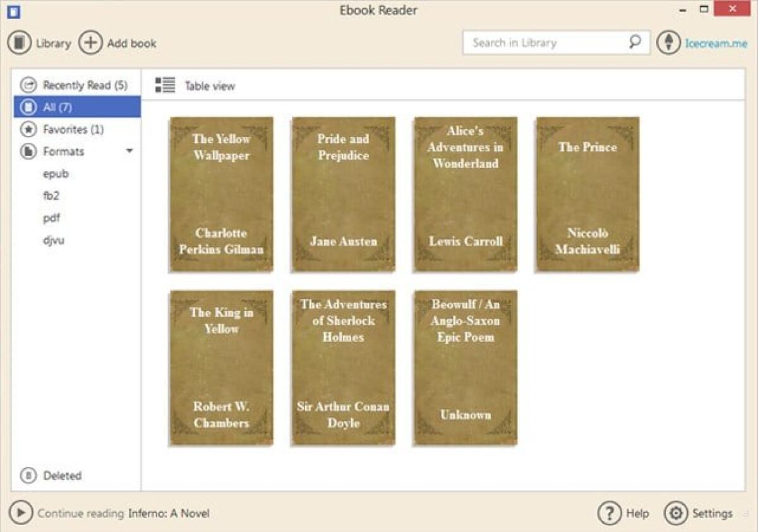758x532 pixels.
Task: Click the Add book plus icon
Action: click(90, 42)
